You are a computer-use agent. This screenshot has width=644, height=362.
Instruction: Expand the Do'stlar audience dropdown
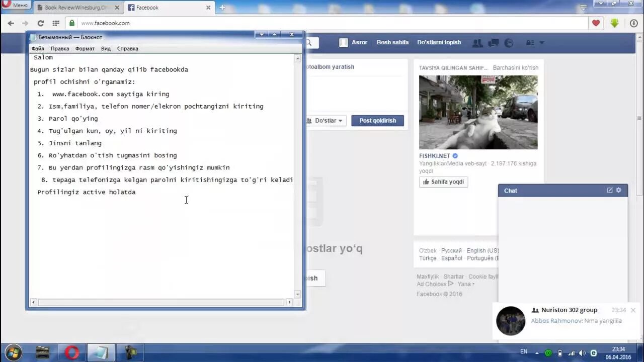pyautogui.click(x=326, y=121)
